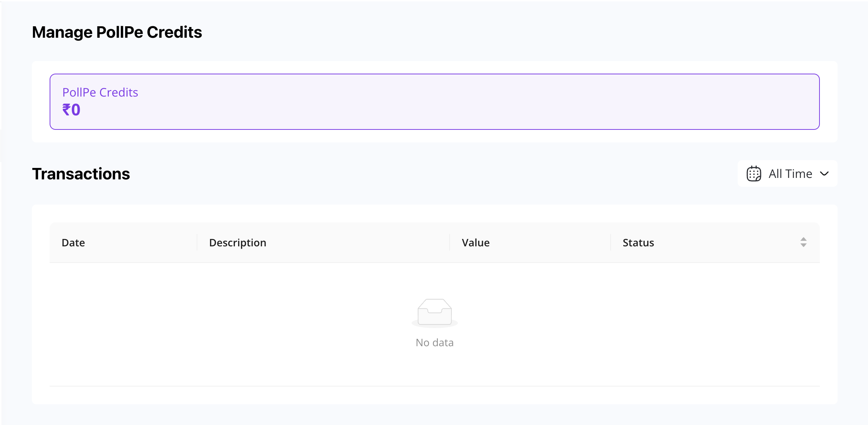Click the Manage PollPe Credits page title
The width and height of the screenshot is (868, 425).
pyautogui.click(x=117, y=33)
